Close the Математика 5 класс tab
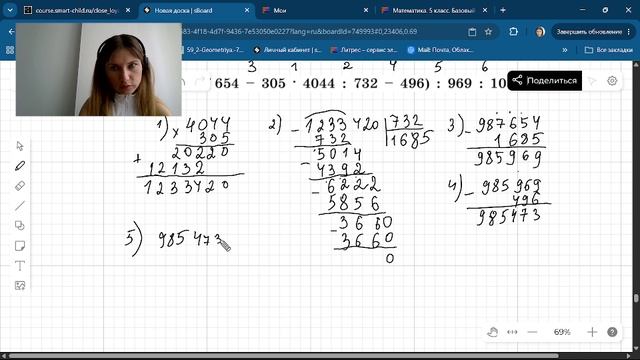 485,10
